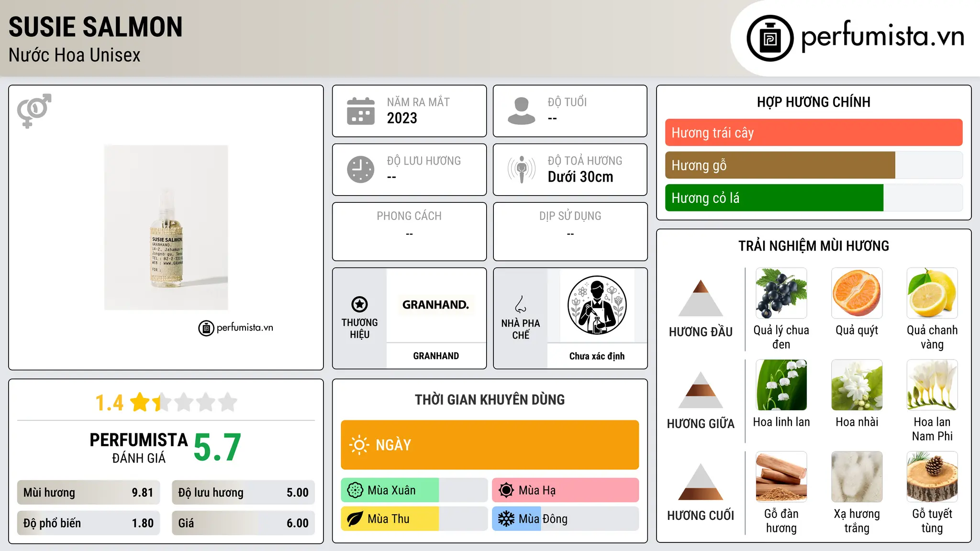Click the star badge icon above Thương hiệu

coord(359,304)
